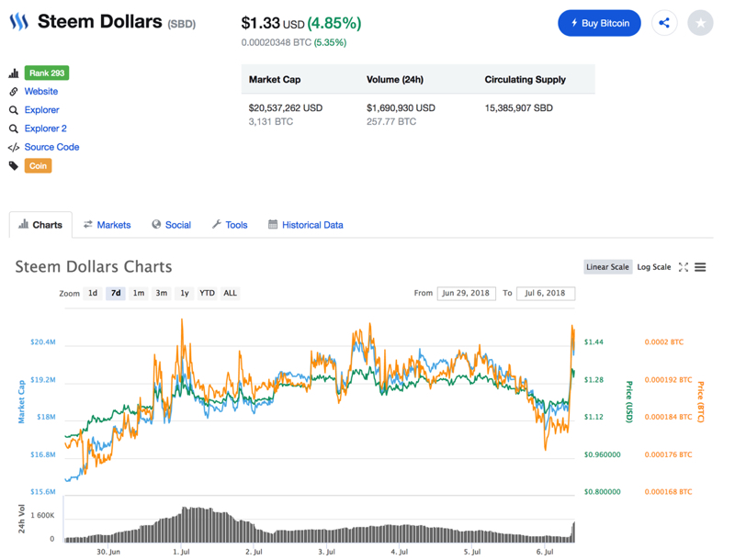The width and height of the screenshot is (735, 560).
Task: Click the $1.33 USD price
Action: [273, 23]
